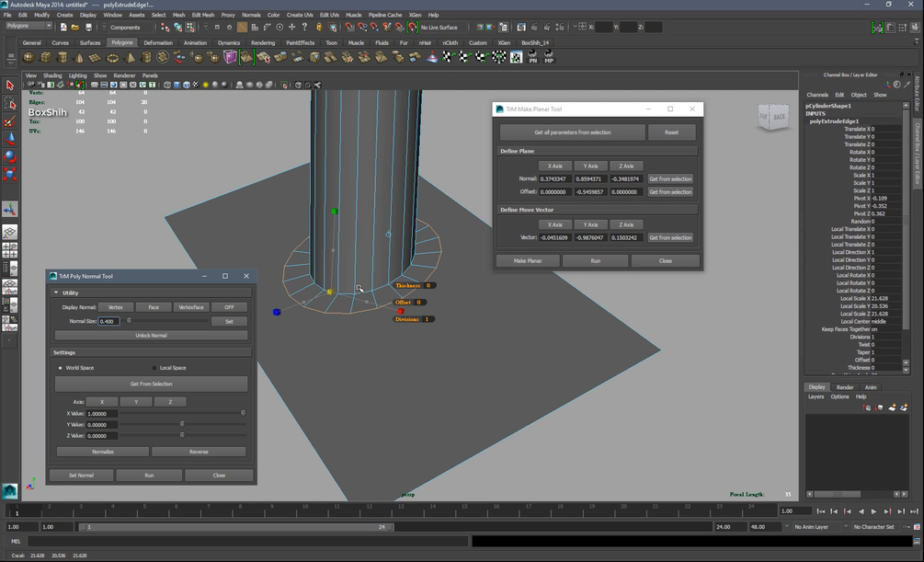Viewport: 924px width, 562px height.
Task: Click Get all parameters from selection button
Action: click(572, 132)
